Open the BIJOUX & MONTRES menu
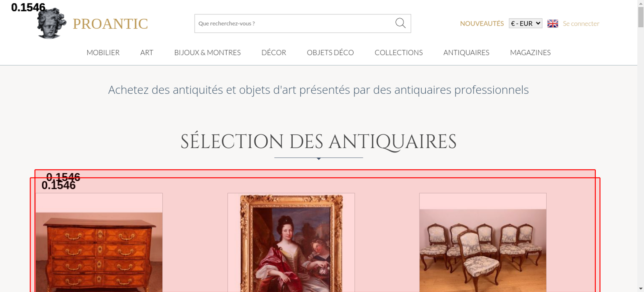Image resolution: width=644 pixels, height=292 pixels. [x=207, y=52]
